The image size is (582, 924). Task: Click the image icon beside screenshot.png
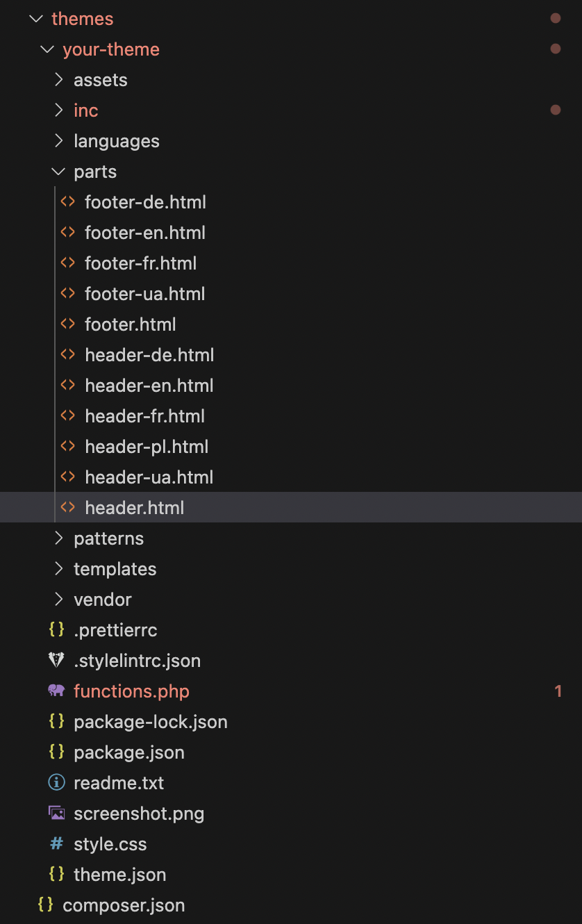point(56,813)
